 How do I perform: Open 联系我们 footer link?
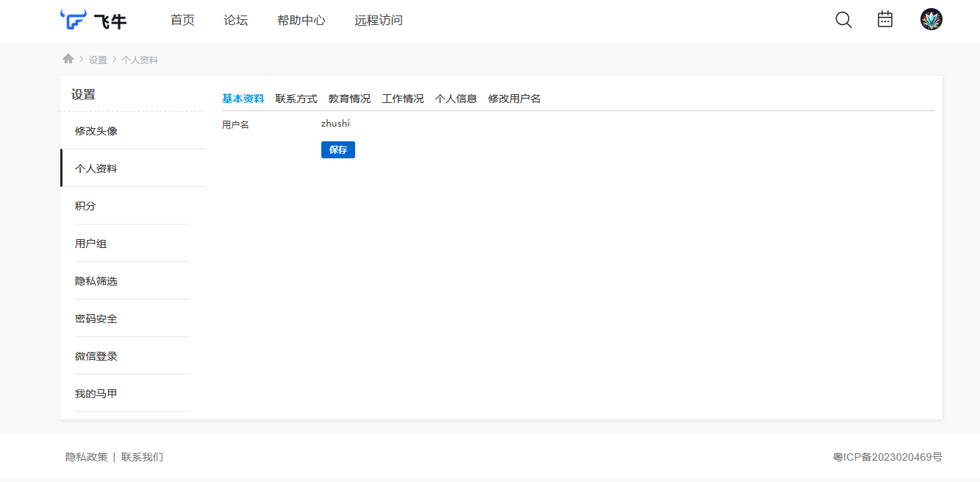click(142, 457)
